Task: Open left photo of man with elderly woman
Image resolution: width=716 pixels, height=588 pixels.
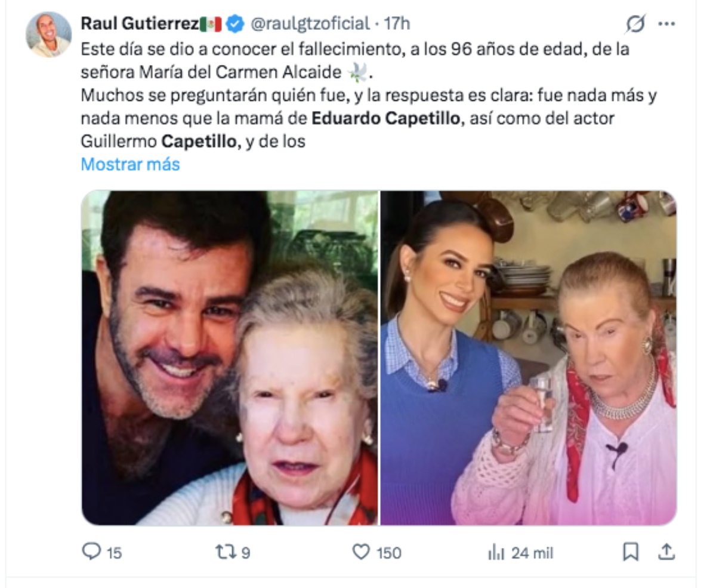Action: pyautogui.click(x=230, y=358)
